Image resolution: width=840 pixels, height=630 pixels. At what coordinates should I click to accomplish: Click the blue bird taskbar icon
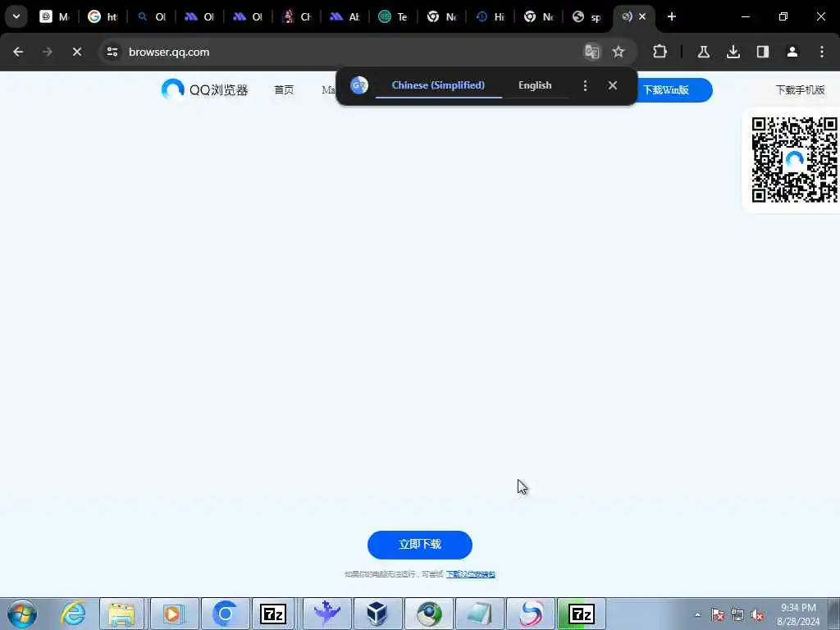pyautogui.click(x=327, y=614)
